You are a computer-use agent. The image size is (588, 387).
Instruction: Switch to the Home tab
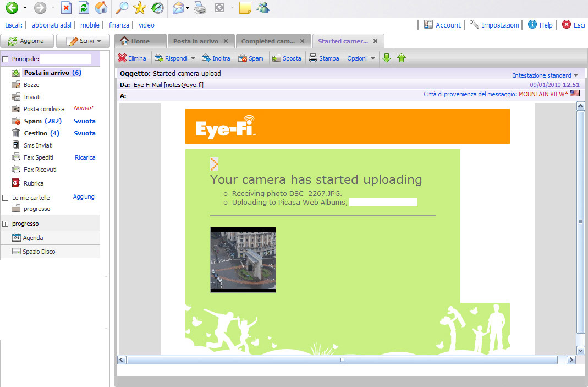pyautogui.click(x=141, y=41)
